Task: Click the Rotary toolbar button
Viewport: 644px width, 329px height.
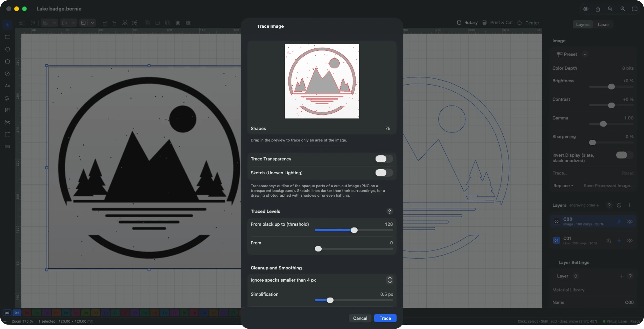Action: (467, 23)
